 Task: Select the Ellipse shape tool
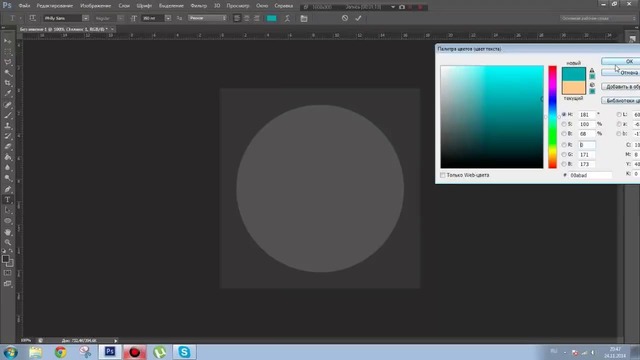click(x=8, y=221)
